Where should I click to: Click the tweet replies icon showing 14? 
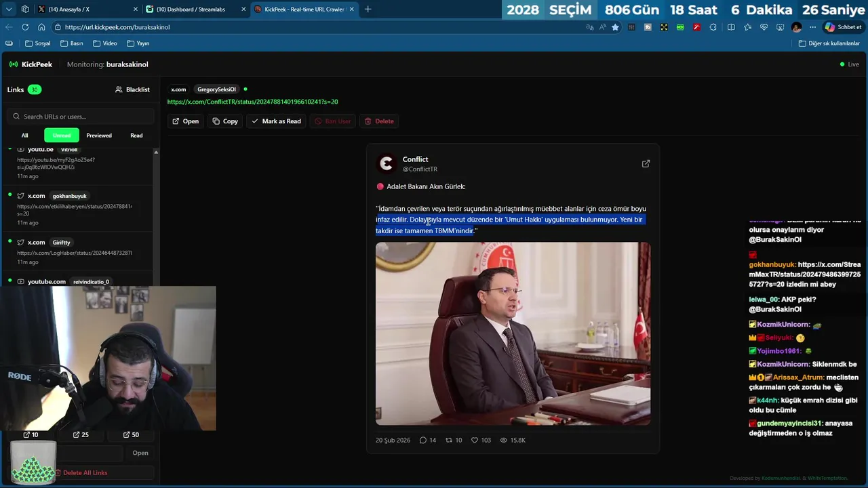[x=423, y=441]
